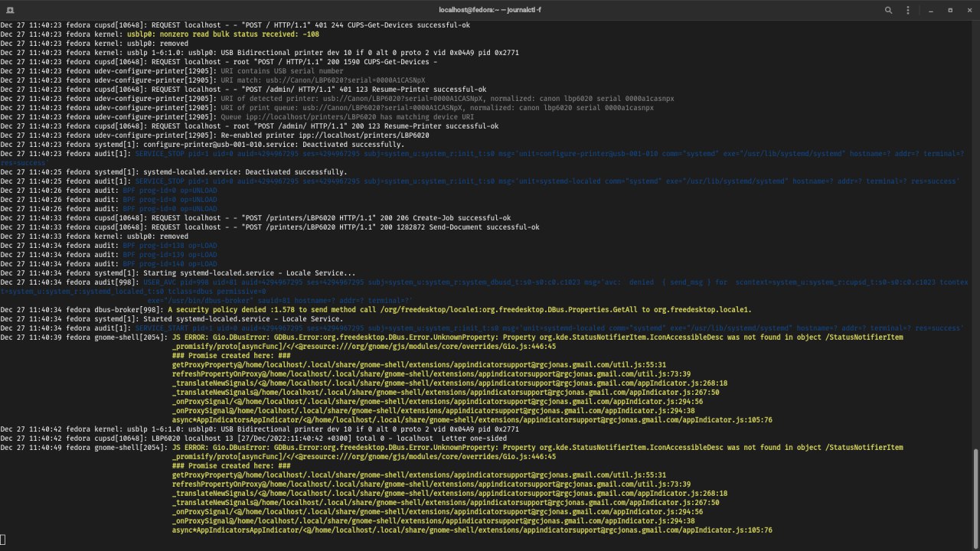This screenshot has height=551, width=980.
Task: Click the 'BPF prog-id=139 op=LOAD' audit line
Action: tap(109, 255)
